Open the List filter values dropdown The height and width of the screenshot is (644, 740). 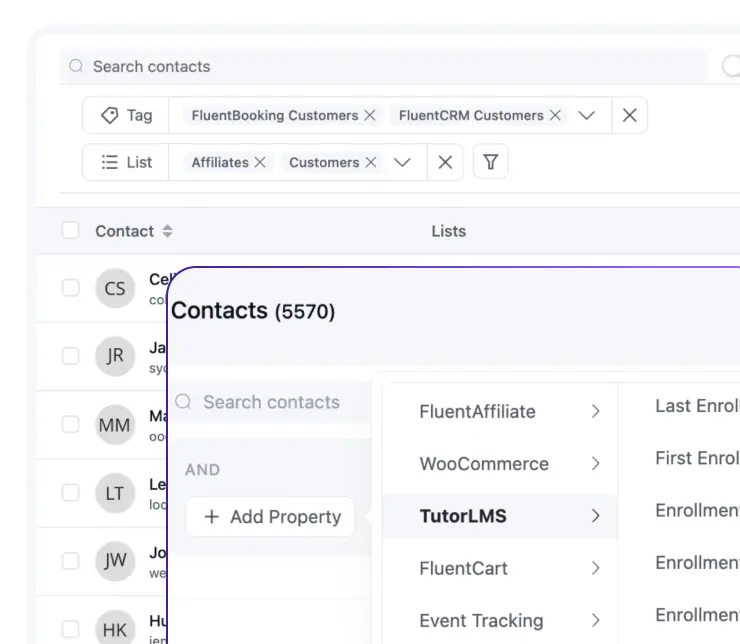402,162
